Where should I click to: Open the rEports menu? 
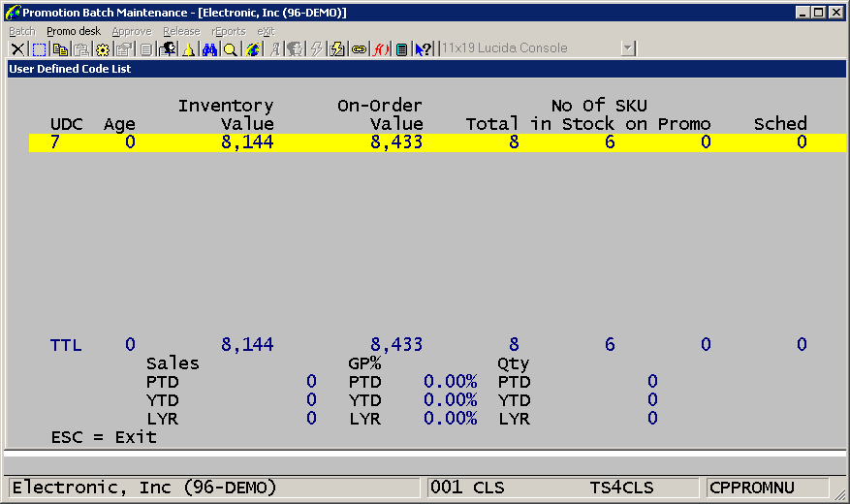228,31
